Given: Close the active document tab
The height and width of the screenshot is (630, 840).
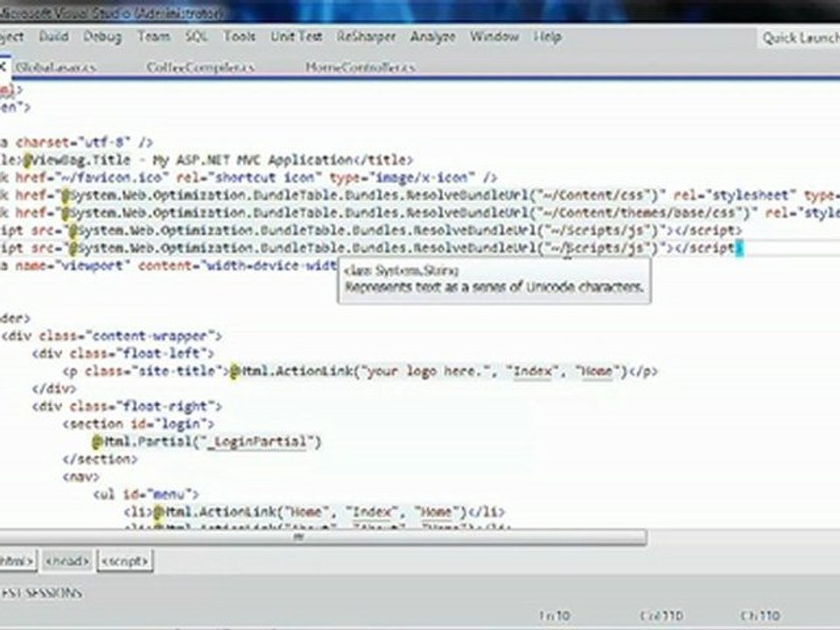Looking at the screenshot, I should [3, 67].
